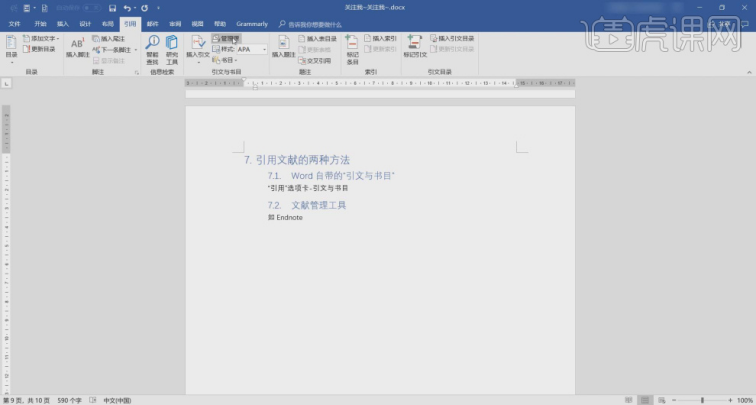Click the text '如 Endnote'
The height and width of the screenshot is (405, 756).
(285, 217)
